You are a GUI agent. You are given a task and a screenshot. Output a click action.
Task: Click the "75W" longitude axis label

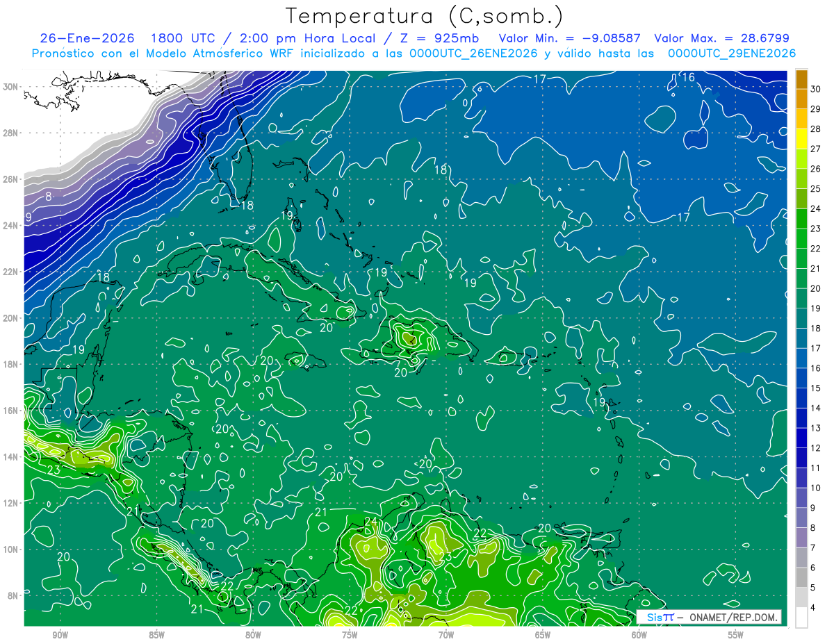[x=350, y=635]
